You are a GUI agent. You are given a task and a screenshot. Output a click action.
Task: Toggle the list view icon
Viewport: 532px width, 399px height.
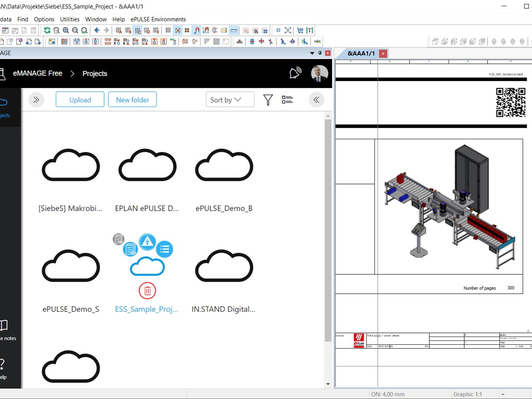[287, 100]
